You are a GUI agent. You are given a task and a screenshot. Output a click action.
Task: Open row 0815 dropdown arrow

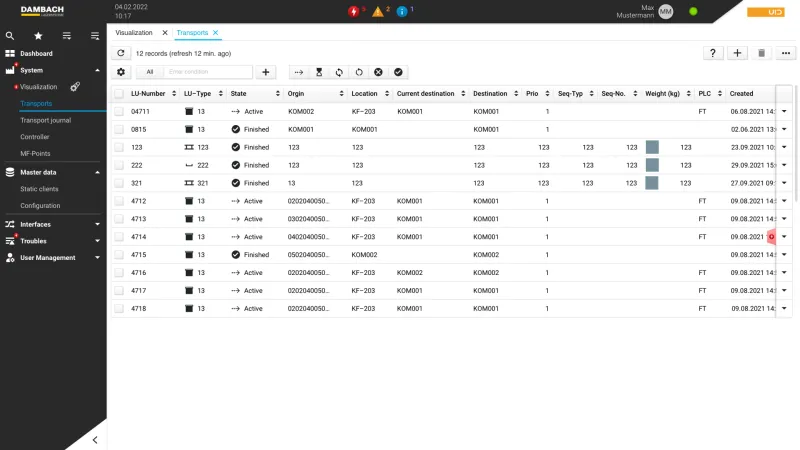[x=784, y=129]
